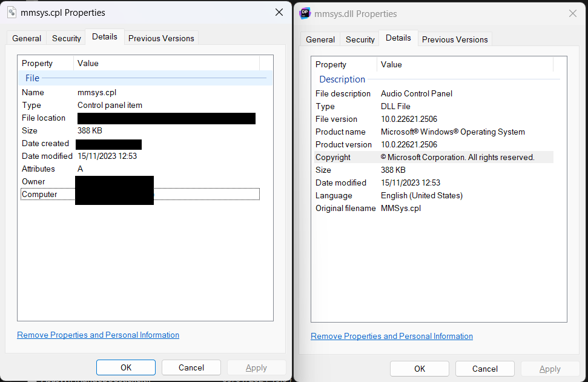
Task: Click the mmsys.cpl file icon in title bar
Action: coord(12,12)
